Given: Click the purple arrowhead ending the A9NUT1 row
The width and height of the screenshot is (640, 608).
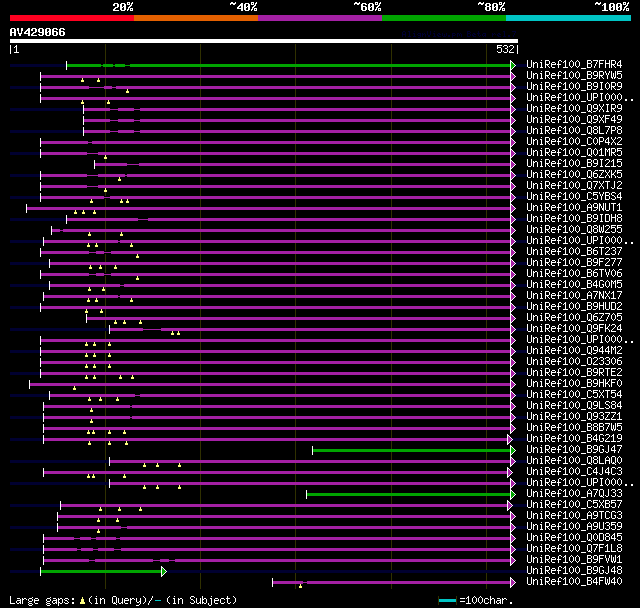Looking at the screenshot, I should [513, 208].
